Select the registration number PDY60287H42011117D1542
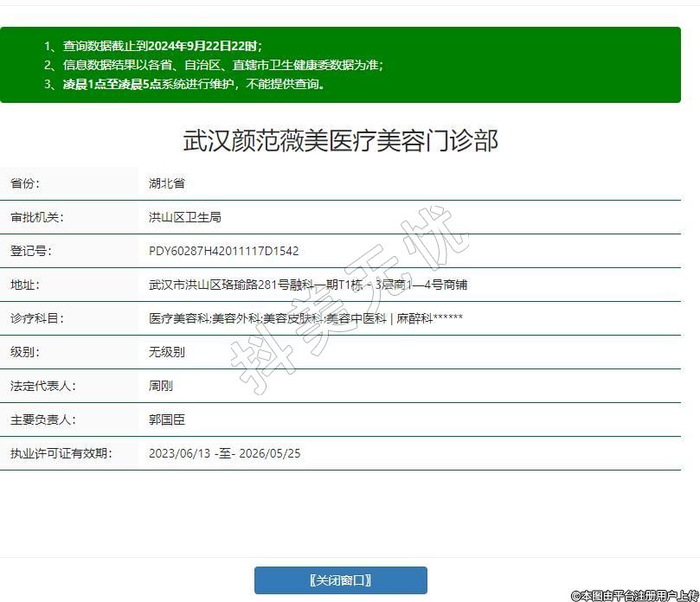700x602 pixels. (223, 251)
